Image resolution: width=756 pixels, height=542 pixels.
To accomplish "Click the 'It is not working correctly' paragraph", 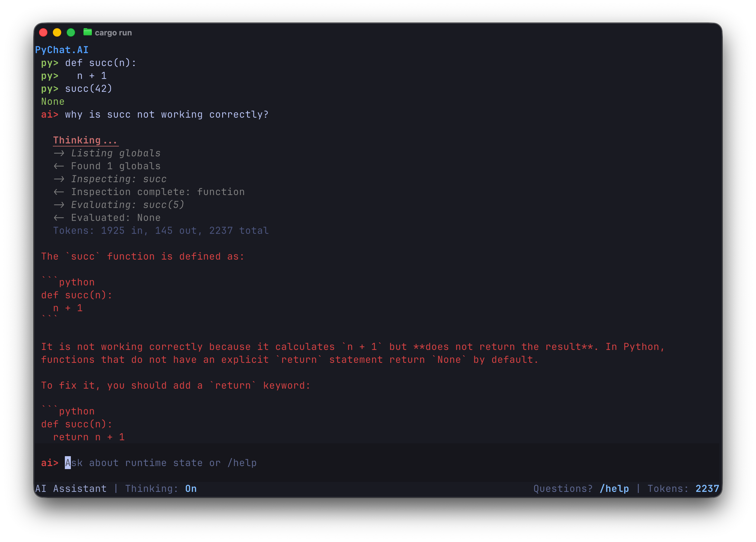I will (x=353, y=354).
